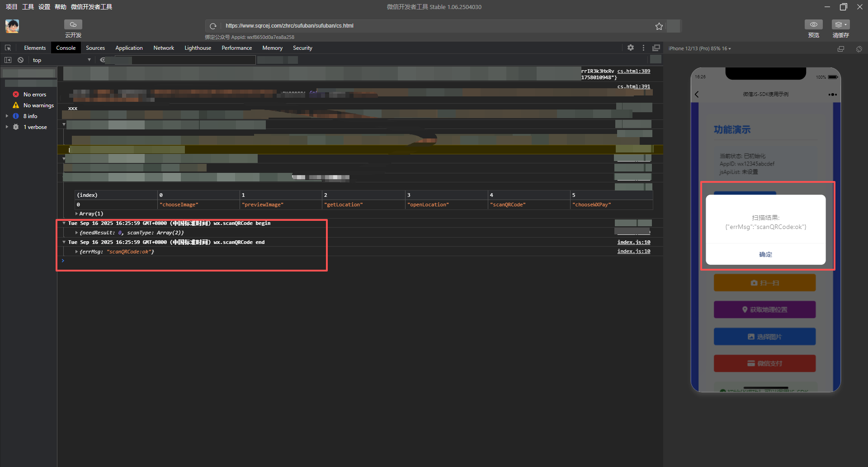Image resolution: width=868 pixels, height=467 pixels.
Task: Open the 云开发 cloud icon
Action: tap(73, 24)
